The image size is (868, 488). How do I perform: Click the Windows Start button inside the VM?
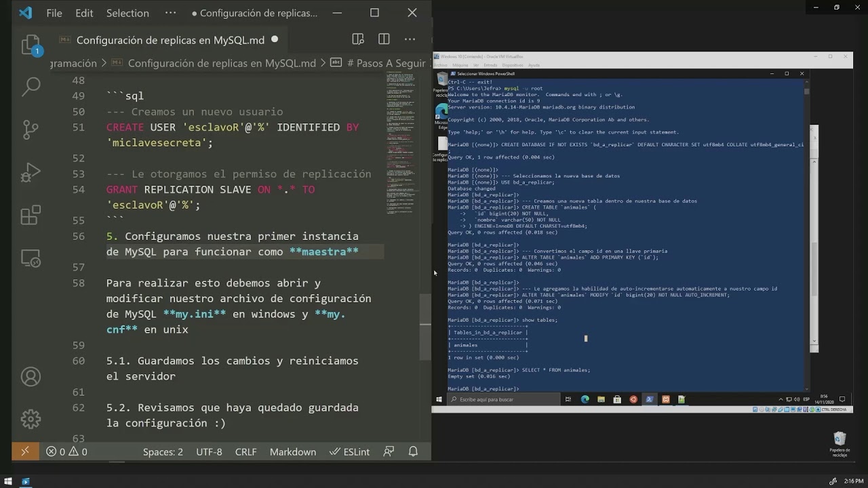point(439,400)
